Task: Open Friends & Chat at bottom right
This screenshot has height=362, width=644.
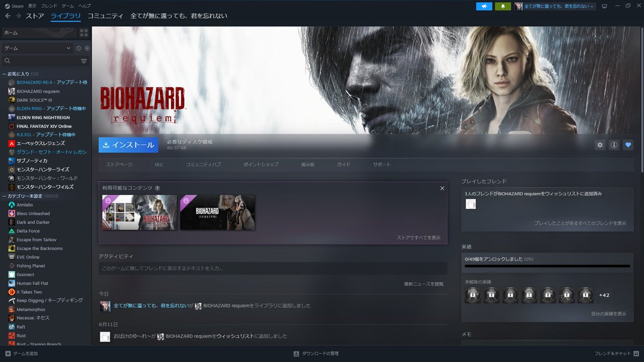Action: pos(617,353)
